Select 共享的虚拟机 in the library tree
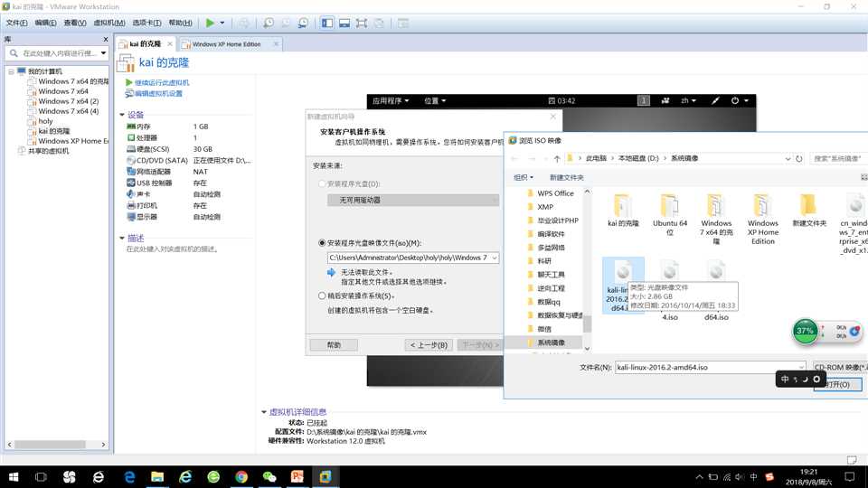 (49, 151)
